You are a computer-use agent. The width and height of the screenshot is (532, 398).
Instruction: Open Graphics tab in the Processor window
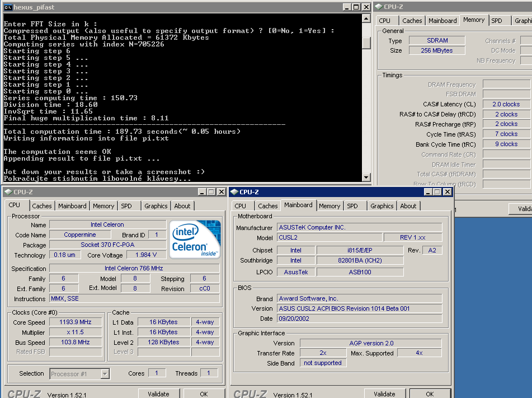[x=156, y=206]
